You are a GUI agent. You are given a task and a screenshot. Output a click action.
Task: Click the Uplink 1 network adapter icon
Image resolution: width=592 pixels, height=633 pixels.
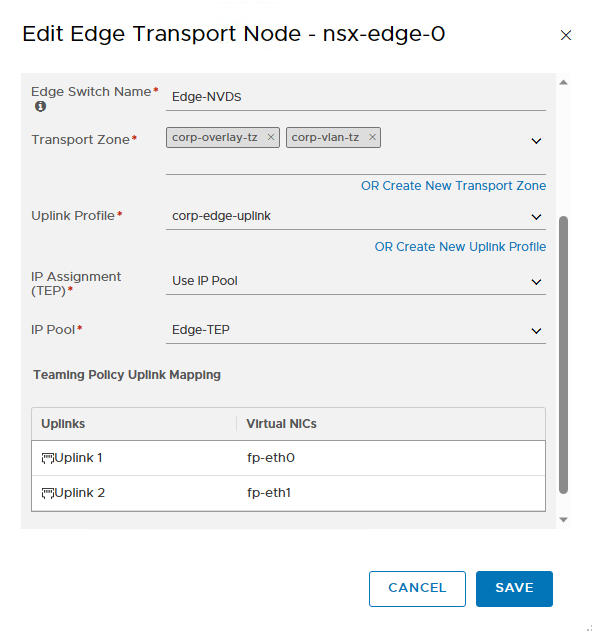48,458
